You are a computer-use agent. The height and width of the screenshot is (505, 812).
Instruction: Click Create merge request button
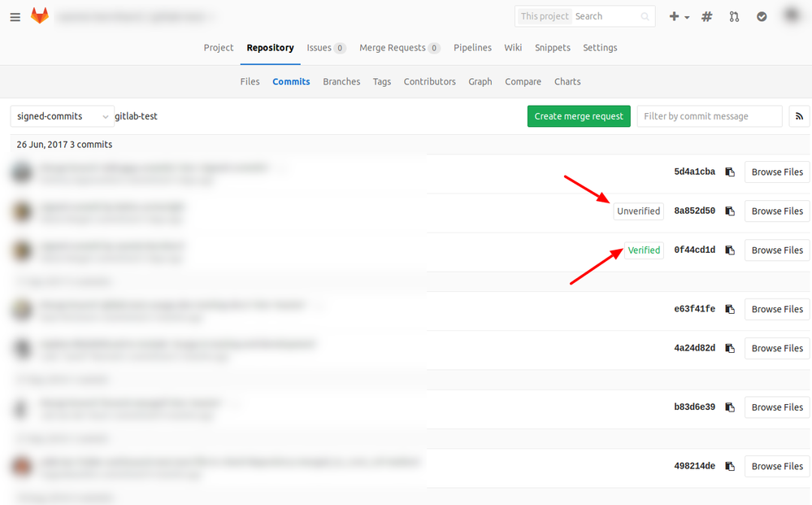point(579,116)
